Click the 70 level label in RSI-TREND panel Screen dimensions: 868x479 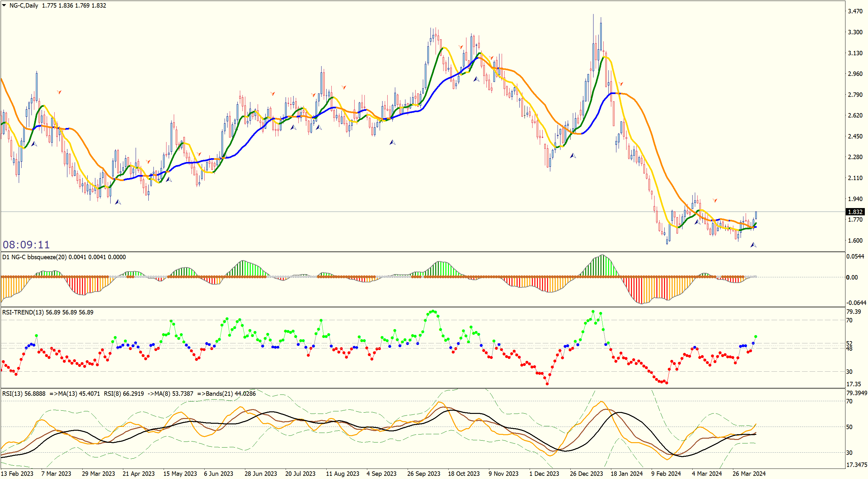850,320
